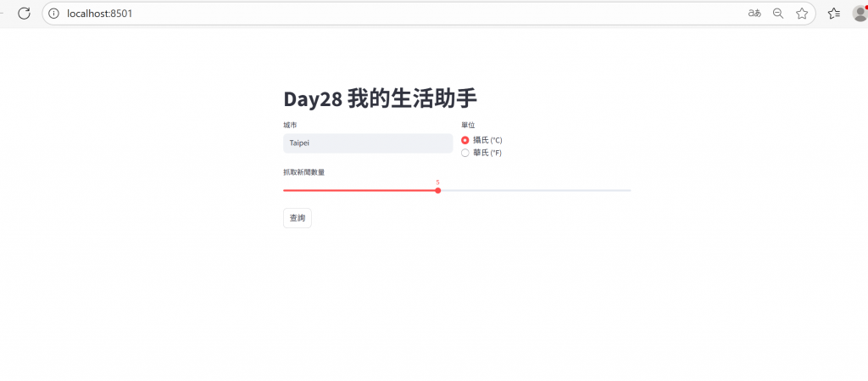
Task: Select the 華氏 (°F) radio option
Action: coord(465,153)
